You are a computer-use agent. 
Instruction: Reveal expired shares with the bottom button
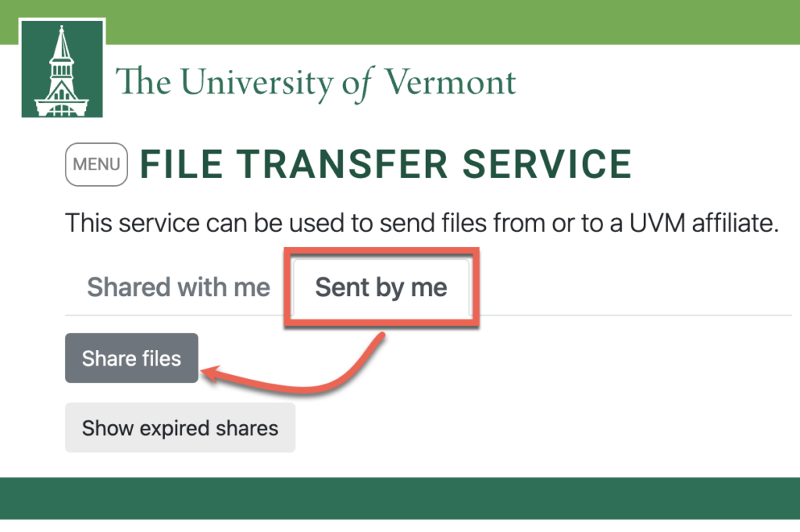pos(180,428)
